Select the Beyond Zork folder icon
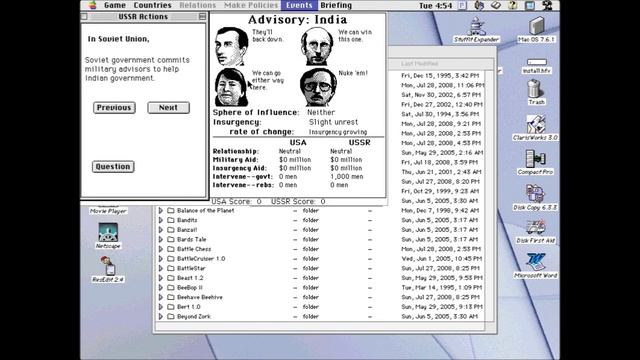The width and height of the screenshot is (640, 360). tap(171, 316)
